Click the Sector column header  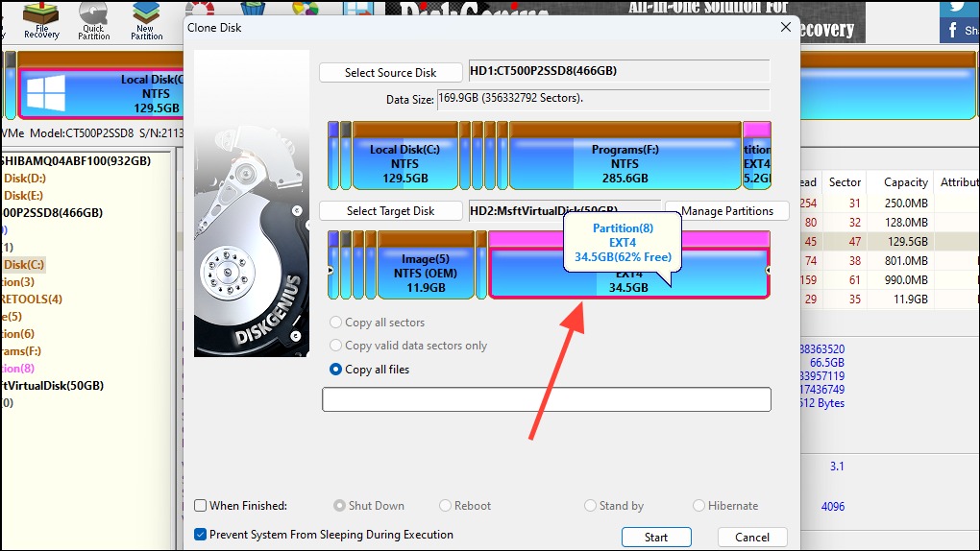click(x=845, y=182)
